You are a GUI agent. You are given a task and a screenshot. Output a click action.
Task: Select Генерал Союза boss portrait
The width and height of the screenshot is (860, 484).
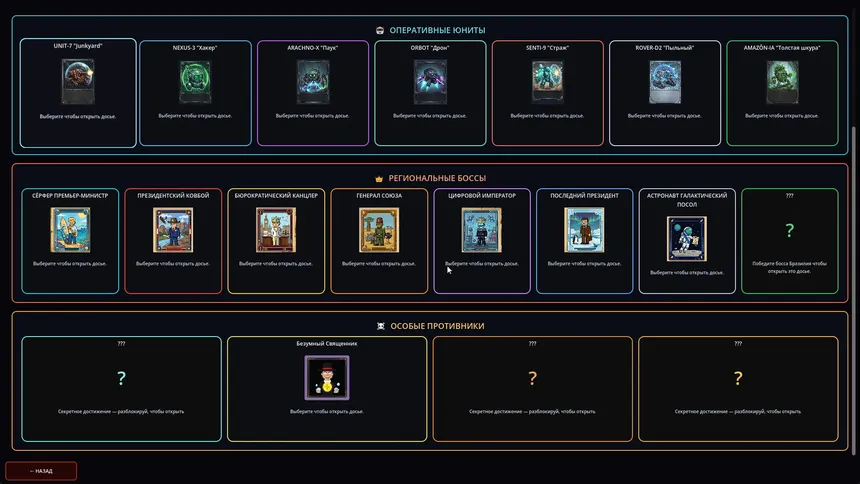click(379, 230)
